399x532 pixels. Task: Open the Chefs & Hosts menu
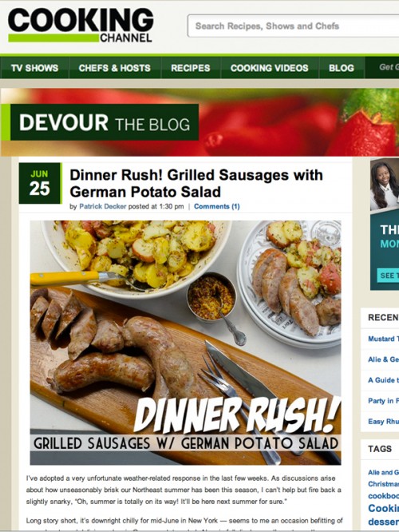115,68
